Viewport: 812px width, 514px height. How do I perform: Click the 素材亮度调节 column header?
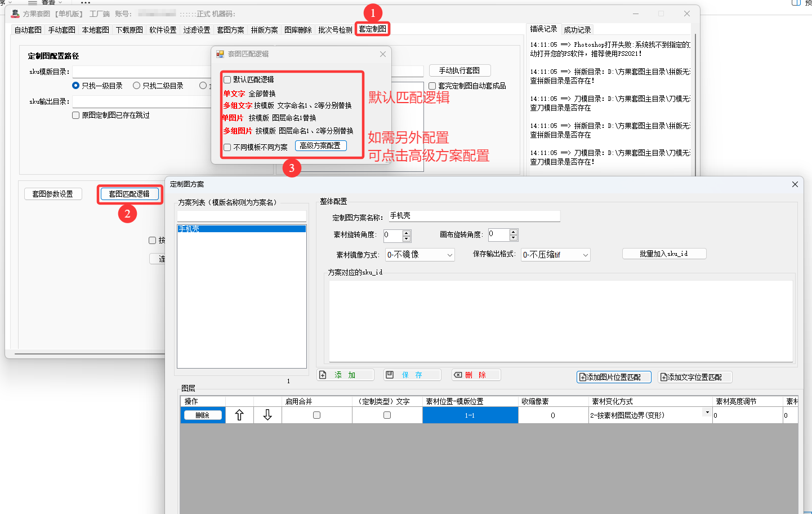pos(748,401)
